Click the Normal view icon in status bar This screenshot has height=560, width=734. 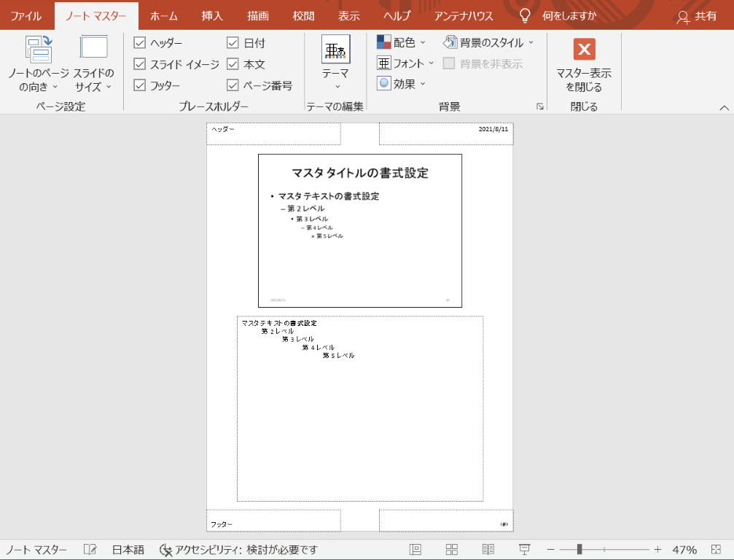(415, 550)
